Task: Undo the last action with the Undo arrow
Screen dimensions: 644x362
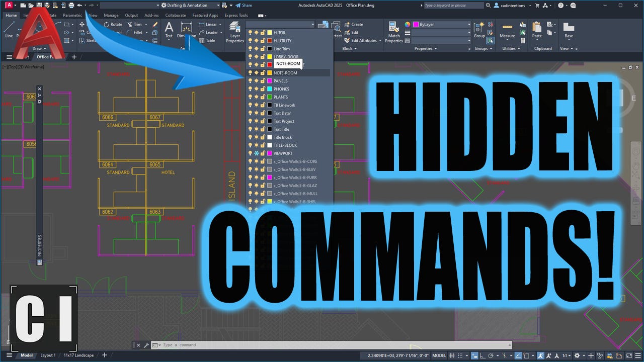Action: tap(79, 5)
